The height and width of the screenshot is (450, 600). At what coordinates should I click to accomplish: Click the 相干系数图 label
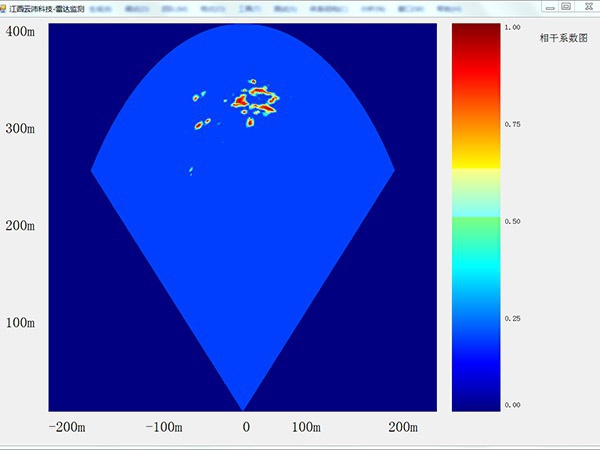563,38
